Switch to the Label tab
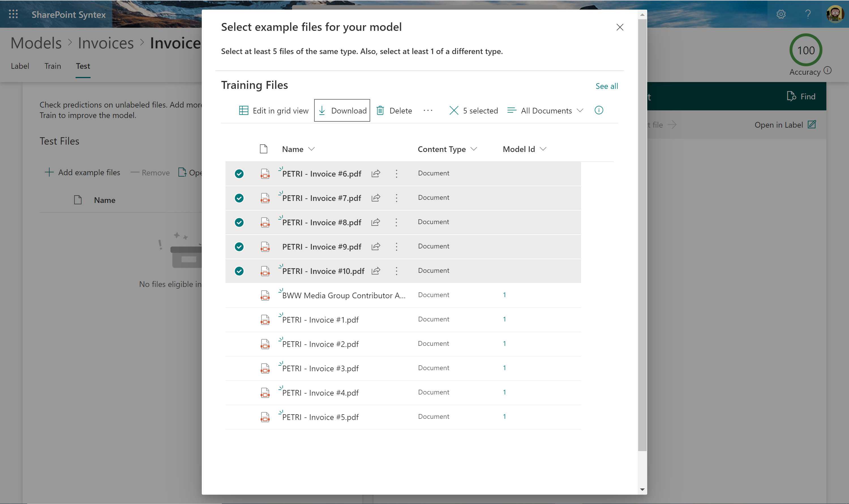The height and width of the screenshot is (504, 849). click(x=20, y=66)
